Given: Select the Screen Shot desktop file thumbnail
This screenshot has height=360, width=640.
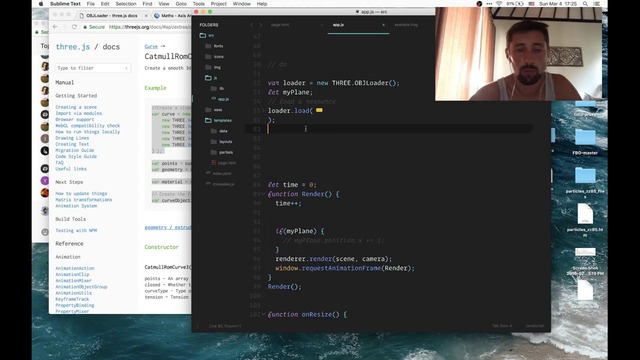Looking at the screenshot, I should click(585, 252).
